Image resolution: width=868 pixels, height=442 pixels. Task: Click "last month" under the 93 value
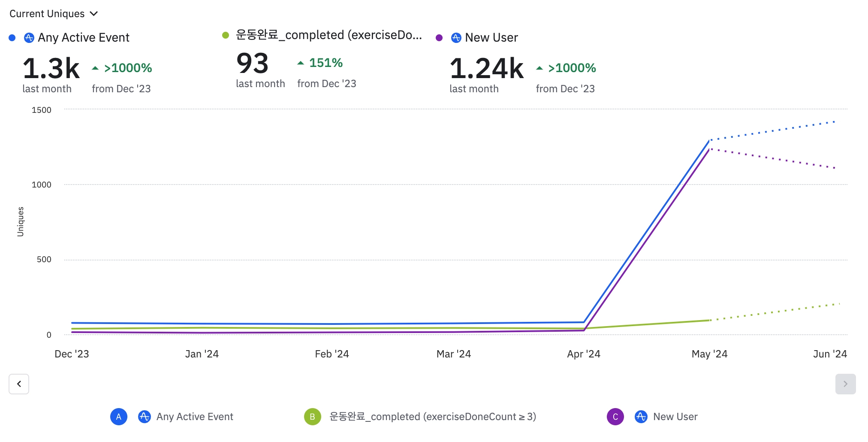[x=260, y=84]
